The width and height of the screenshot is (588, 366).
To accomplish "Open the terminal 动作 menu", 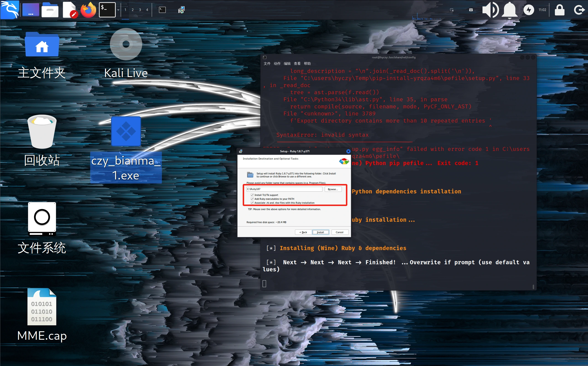I will point(277,64).
